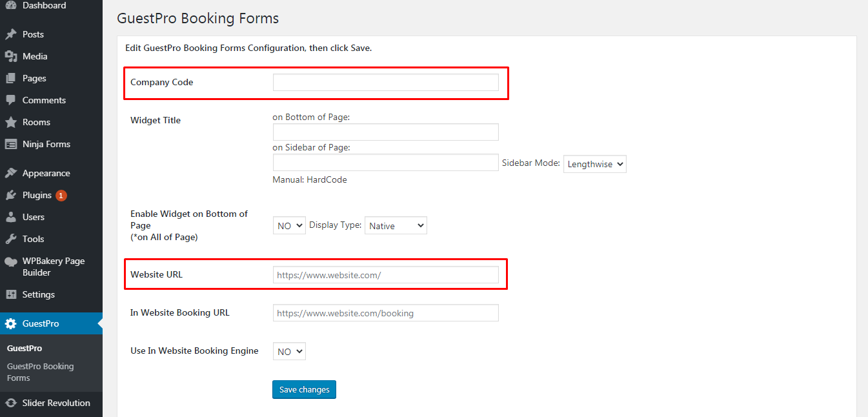
Task: Click the WPBakery Page Builder icon
Action: tap(10, 261)
